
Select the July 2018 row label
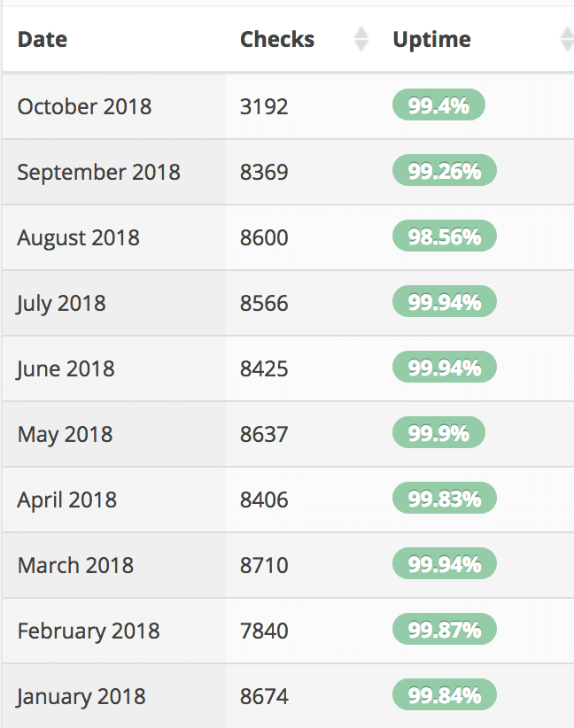pos(61,304)
